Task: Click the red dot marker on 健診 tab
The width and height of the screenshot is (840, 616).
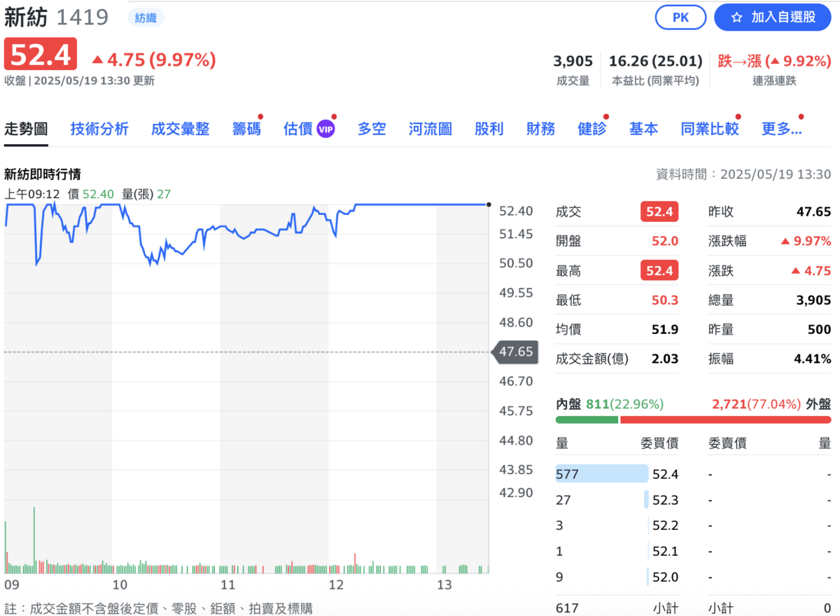Action: click(605, 116)
